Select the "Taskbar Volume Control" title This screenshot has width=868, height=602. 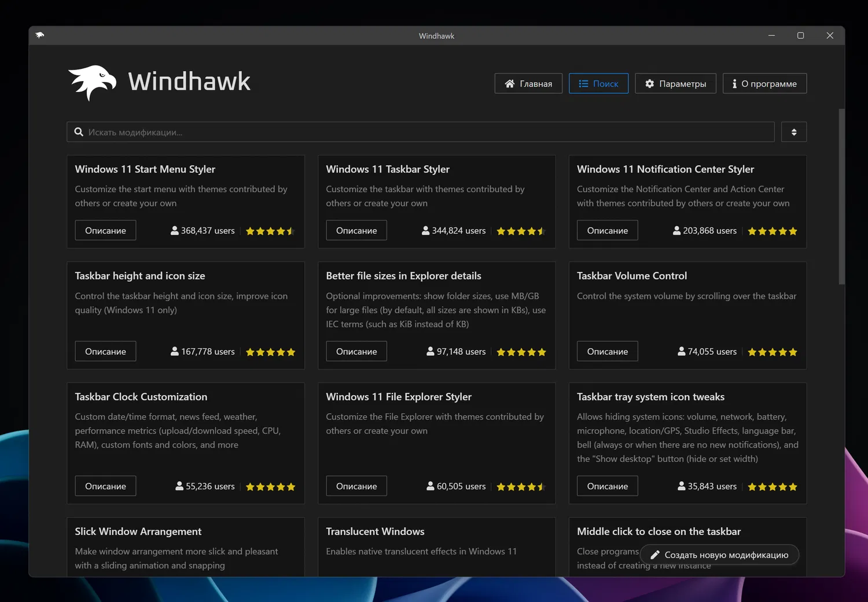click(632, 276)
